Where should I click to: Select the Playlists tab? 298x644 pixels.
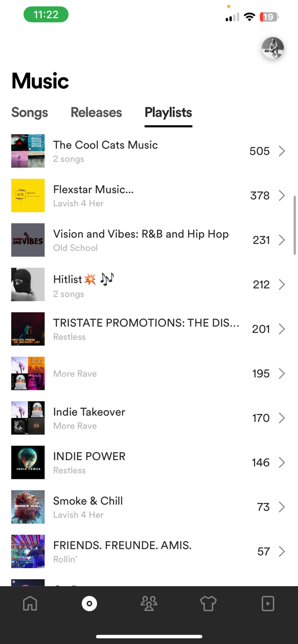pos(168,113)
